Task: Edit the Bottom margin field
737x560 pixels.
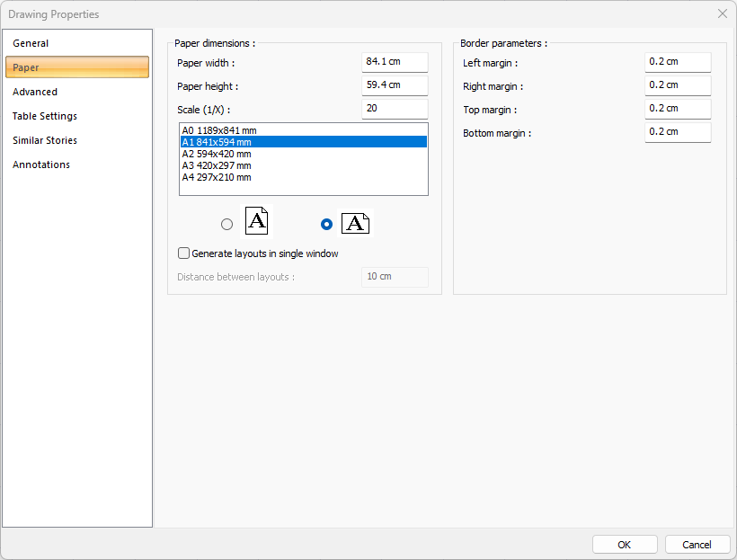Action: tap(678, 132)
